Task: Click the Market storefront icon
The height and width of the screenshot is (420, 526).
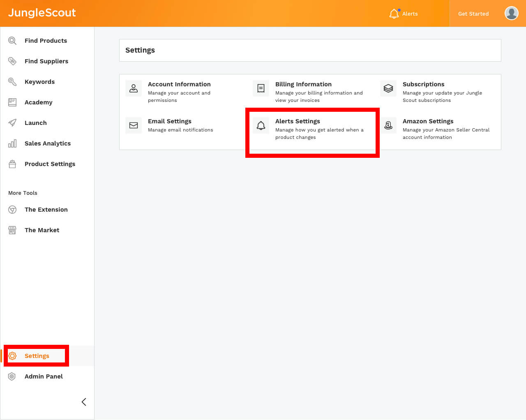Action: tap(12, 230)
